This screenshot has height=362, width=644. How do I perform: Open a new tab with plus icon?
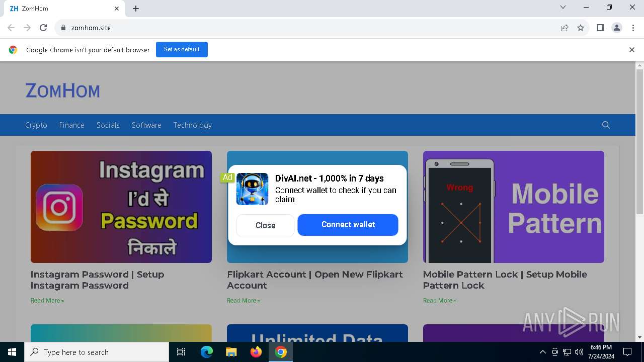pyautogui.click(x=136, y=9)
